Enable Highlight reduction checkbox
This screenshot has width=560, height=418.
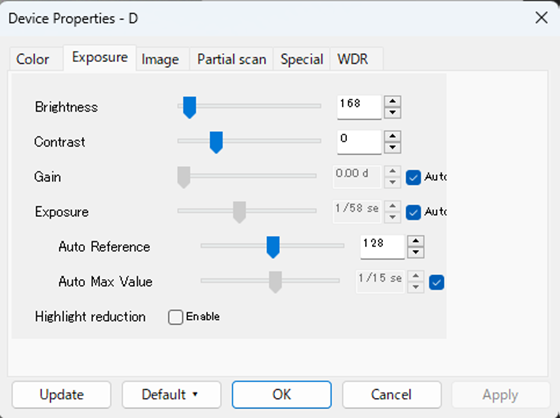pos(175,317)
